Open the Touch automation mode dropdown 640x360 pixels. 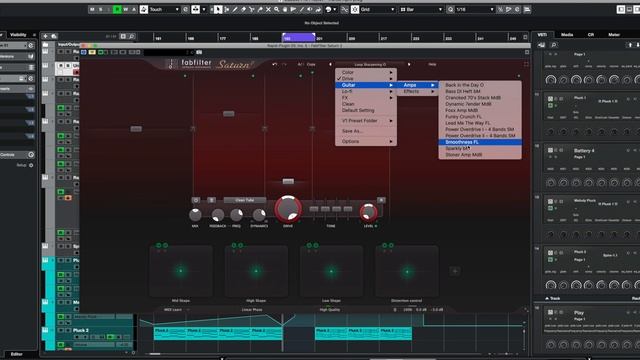(164, 9)
